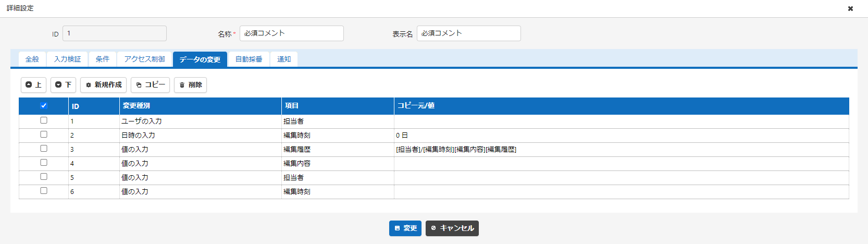Screen dimensions: 868x244
Task: Click 編集時刻 in row 2
Action: coord(297,136)
